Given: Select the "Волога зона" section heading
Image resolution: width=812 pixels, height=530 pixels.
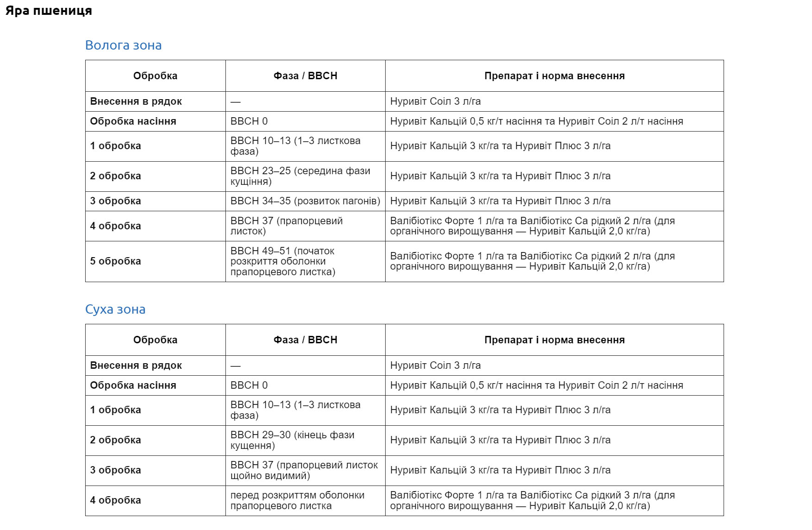Looking at the screenshot, I should pos(124,45).
